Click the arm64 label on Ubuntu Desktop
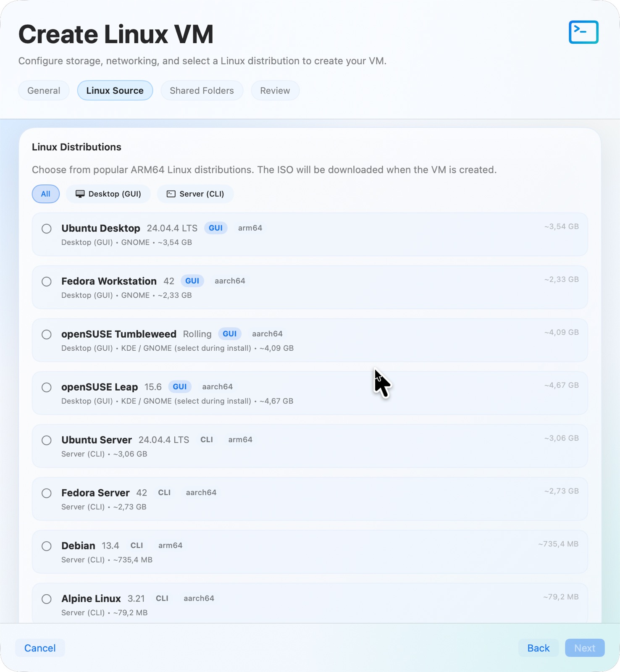 (250, 228)
